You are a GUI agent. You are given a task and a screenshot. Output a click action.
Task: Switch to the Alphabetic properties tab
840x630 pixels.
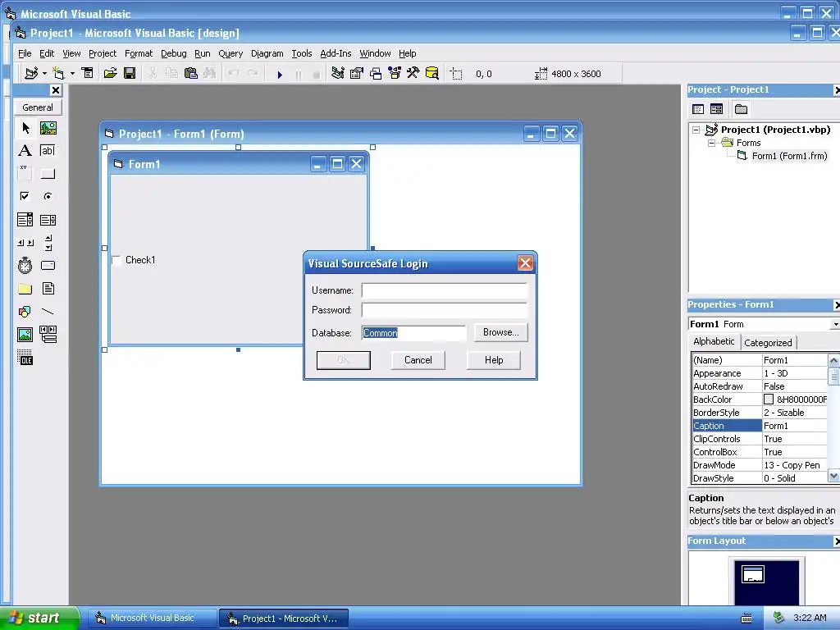(x=714, y=341)
